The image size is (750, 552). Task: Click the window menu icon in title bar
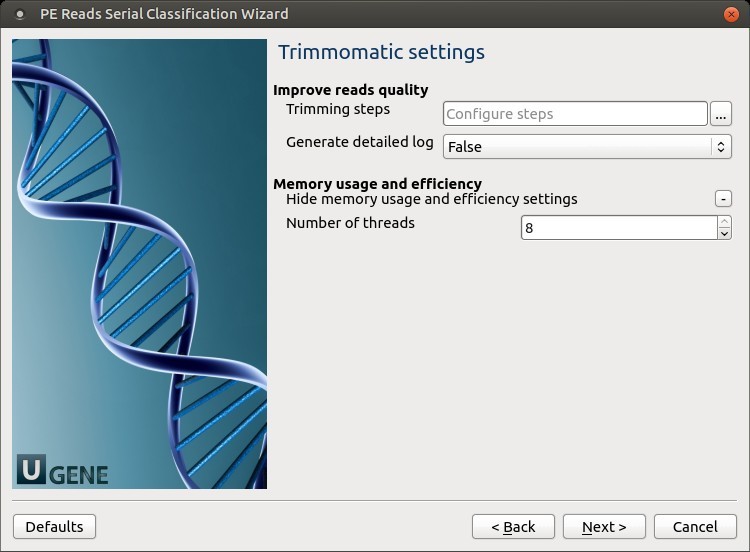(x=20, y=14)
